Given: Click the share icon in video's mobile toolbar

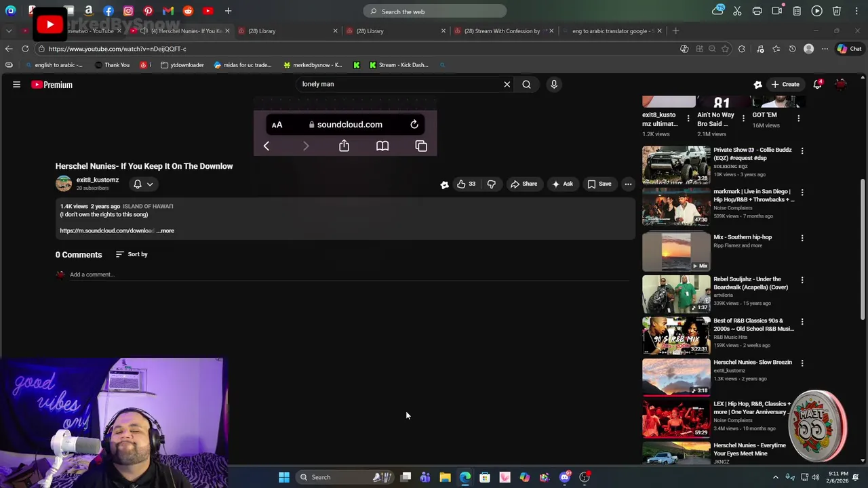Looking at the screenshot, I should pyautogui.click(x=344, y=145).
